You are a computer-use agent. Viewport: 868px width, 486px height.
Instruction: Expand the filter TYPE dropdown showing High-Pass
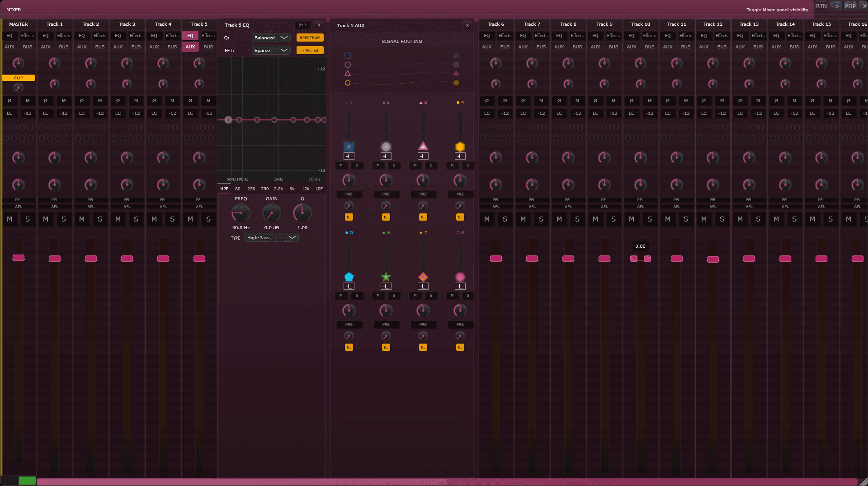[x=271, y=238]
